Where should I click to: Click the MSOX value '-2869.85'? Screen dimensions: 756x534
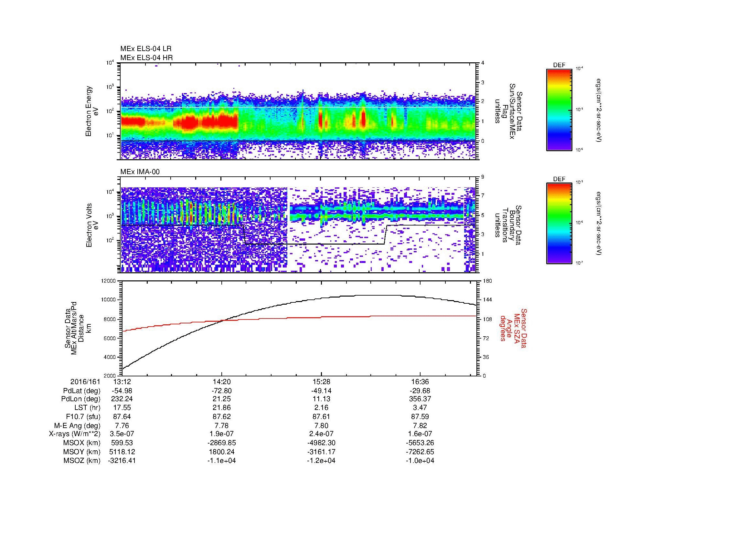(222, 443)
